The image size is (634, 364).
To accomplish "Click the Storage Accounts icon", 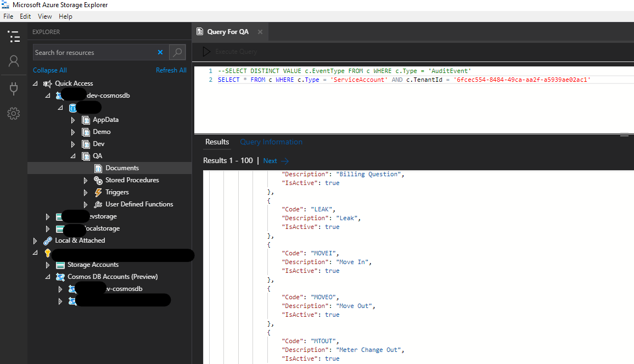I will 60,265.
